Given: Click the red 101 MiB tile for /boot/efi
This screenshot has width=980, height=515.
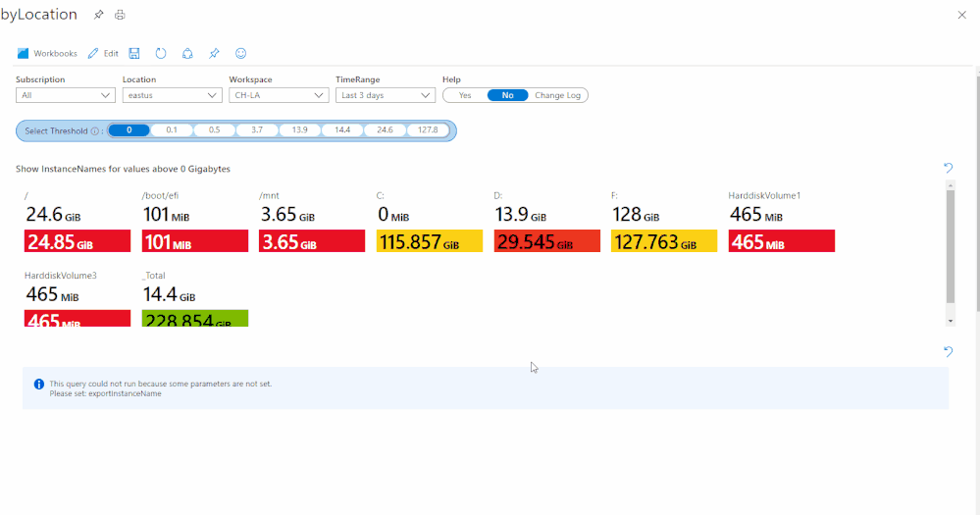Looking at the screenshot, I should click(x=195, y=240).
